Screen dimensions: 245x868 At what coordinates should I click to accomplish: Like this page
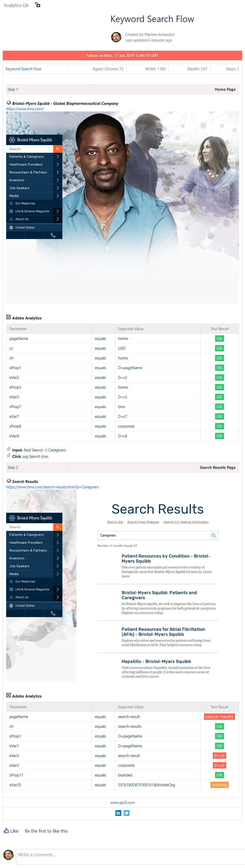pyautogui.click(x=11, y=831)
